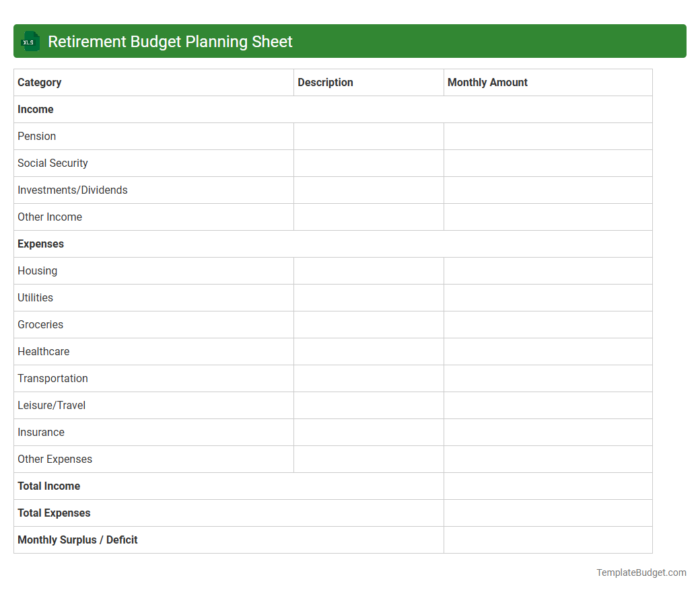Expand the Expenses section header
The image size is (700, 592).
(40, 244)
